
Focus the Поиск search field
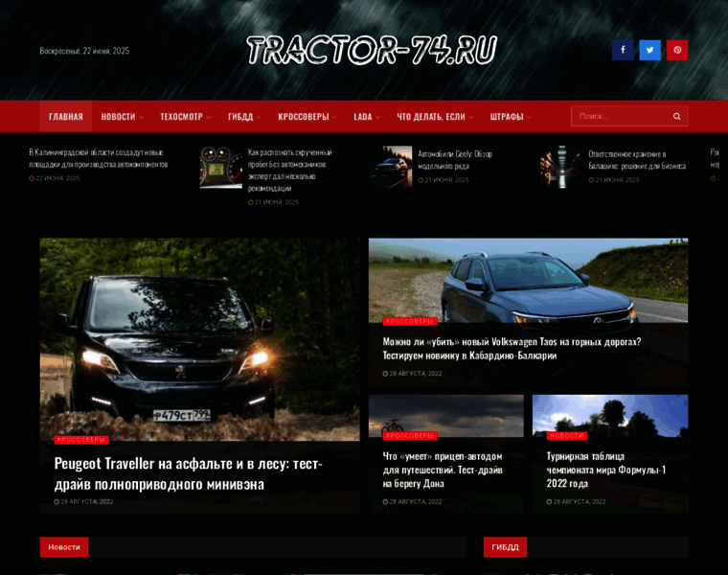(629, 117)
